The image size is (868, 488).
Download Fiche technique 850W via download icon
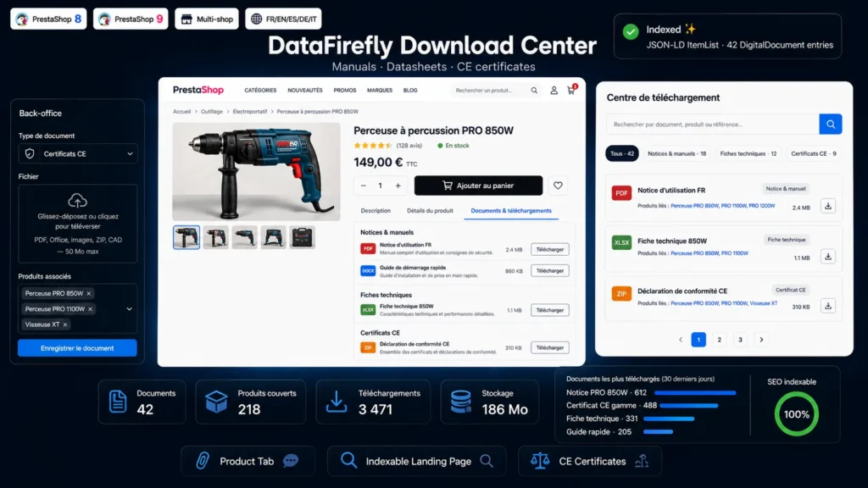pyautogui.click(x=827, y=256)
